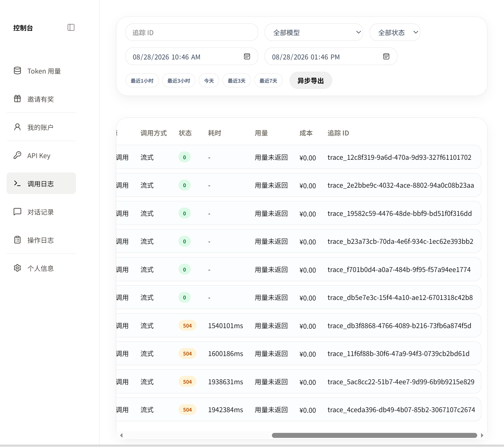Click the 1938631ms duration value
This screenshot has width=504, height=447.
225,382
